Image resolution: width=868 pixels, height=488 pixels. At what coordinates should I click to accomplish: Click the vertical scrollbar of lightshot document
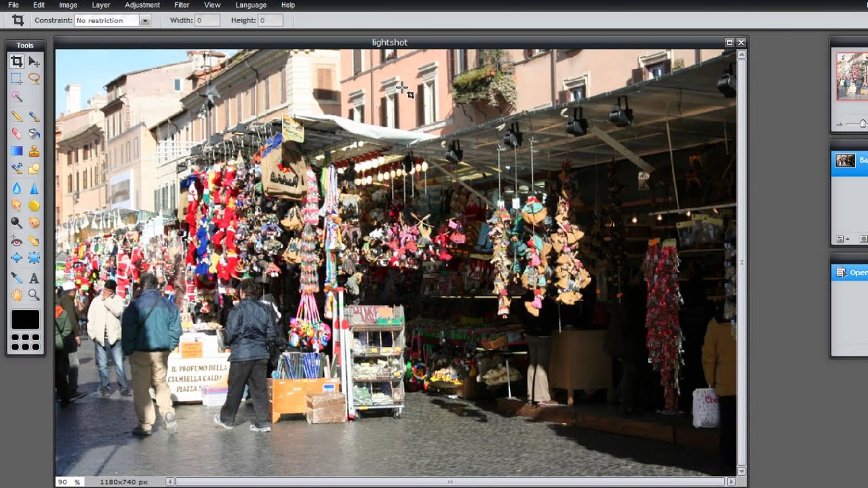coord(742,262)
